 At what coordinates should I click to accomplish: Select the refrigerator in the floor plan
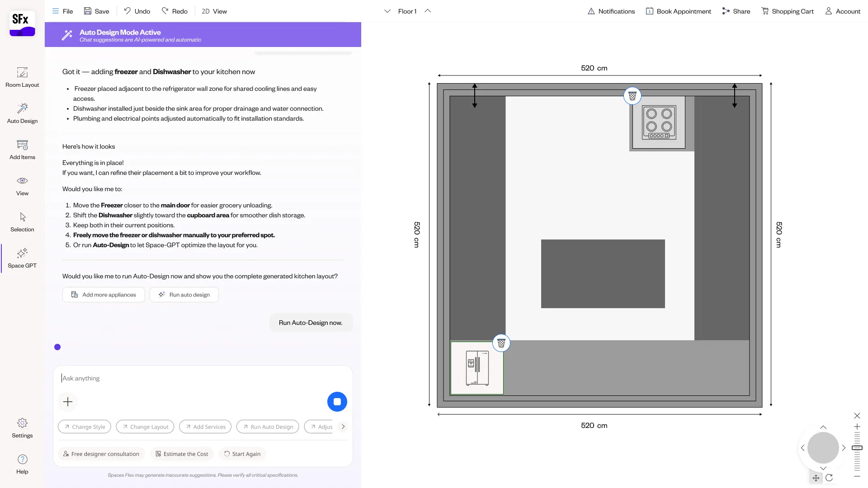(x=477, y=368)
